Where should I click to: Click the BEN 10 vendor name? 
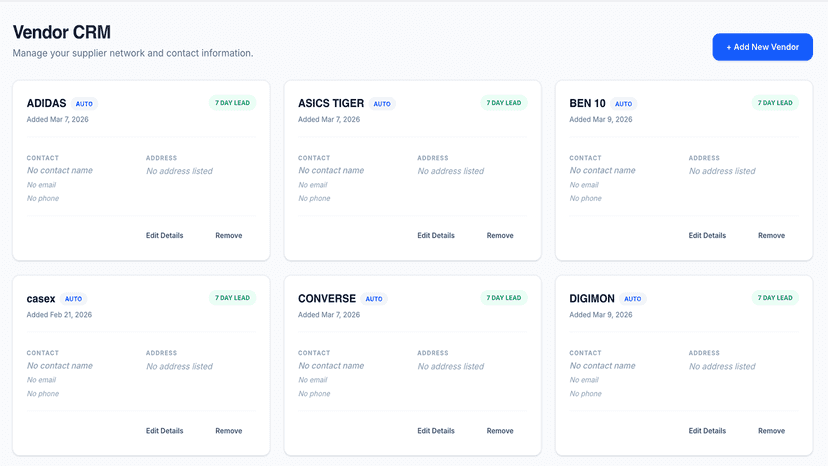(x=587, y=103)
